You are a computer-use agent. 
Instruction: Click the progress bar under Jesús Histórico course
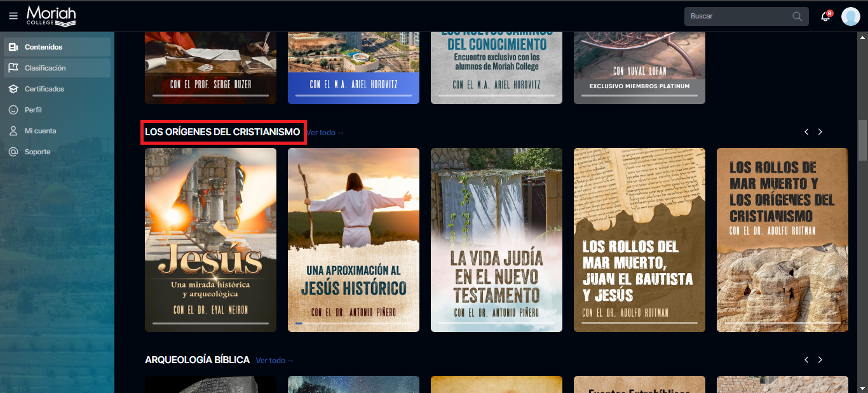click(353, 324)
